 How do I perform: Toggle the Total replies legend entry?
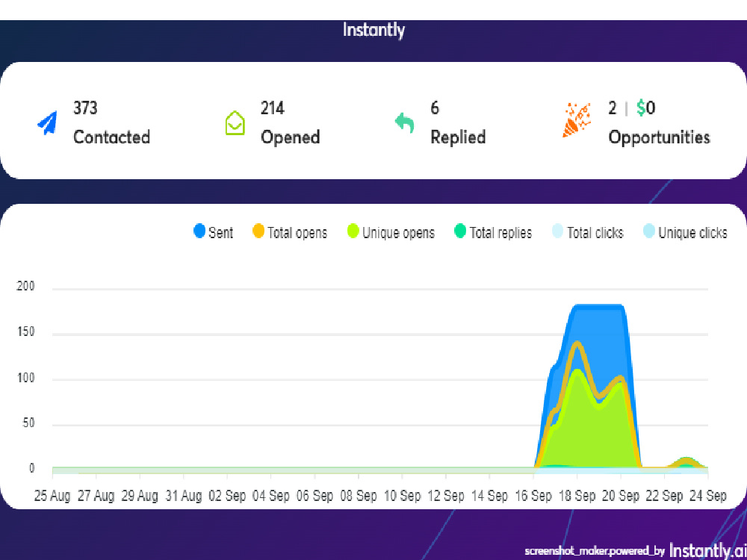click(492, 232)
